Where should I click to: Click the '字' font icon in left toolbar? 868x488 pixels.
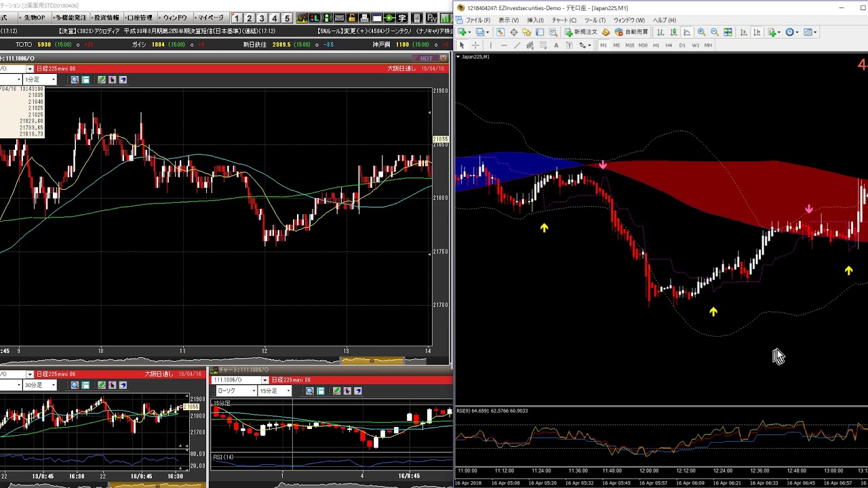[x=402, y=18]
